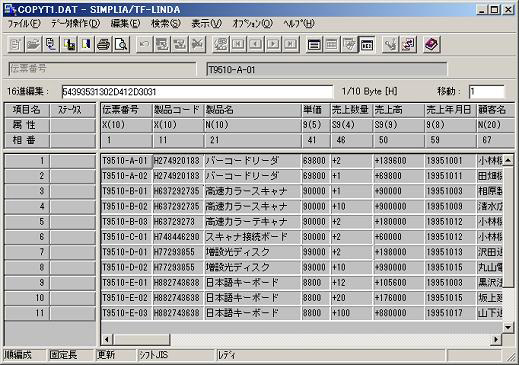Select the 伝票番号 column header
519x365 pixels.
(x=127, y=110)
